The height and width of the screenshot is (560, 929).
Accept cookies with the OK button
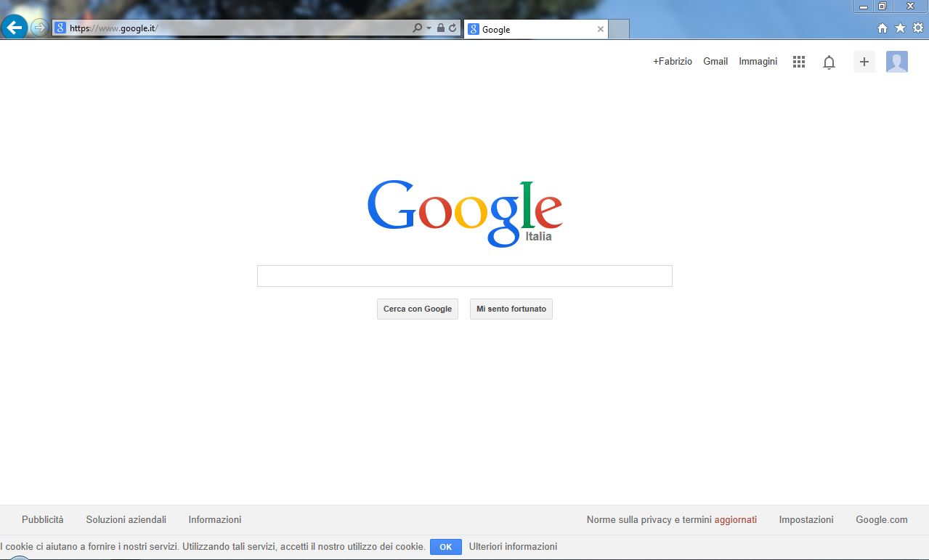pyautogui.click(x=446, y=547)
